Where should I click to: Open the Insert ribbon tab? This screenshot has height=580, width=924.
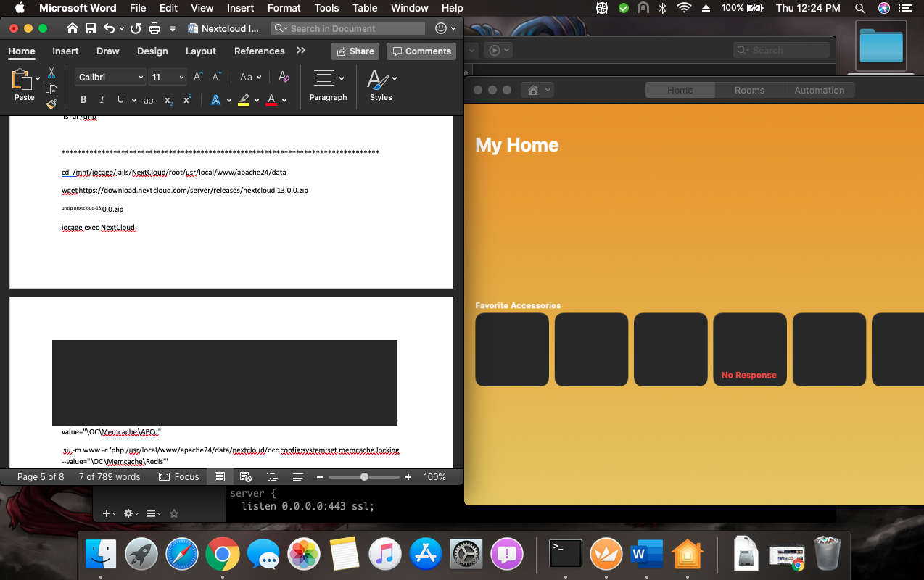65,51
